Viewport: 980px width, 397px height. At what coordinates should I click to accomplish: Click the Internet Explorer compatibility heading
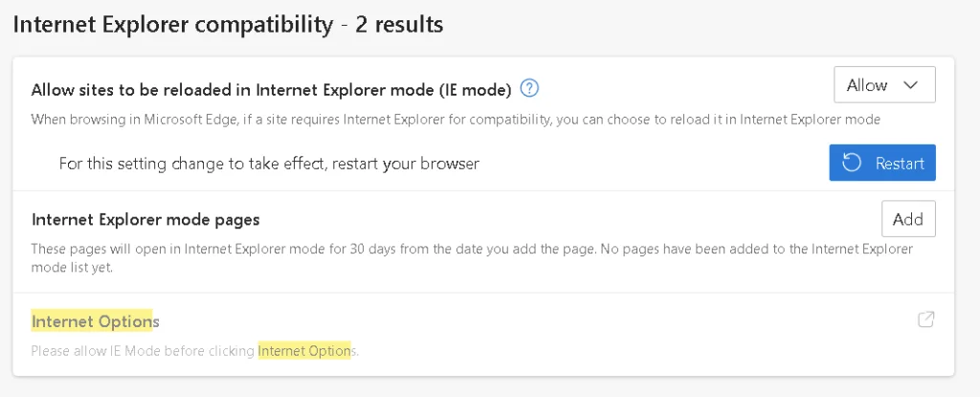[172, 24]
